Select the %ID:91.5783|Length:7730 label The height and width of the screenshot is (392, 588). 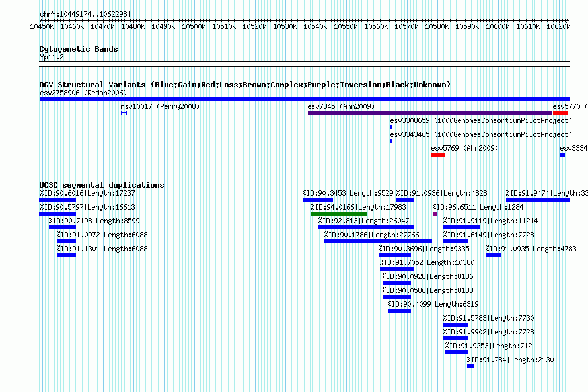coord(489,318)
